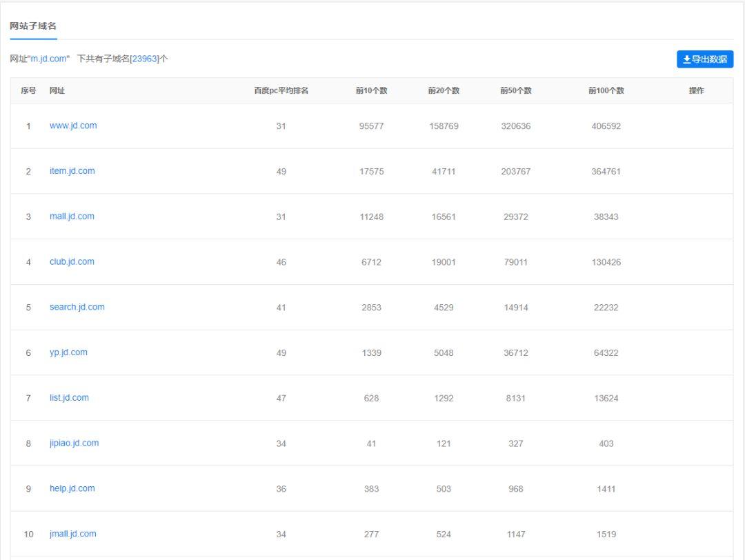Click the 前10个数 column header
This screenshot has width=745, height=560.
coord(372,90)
